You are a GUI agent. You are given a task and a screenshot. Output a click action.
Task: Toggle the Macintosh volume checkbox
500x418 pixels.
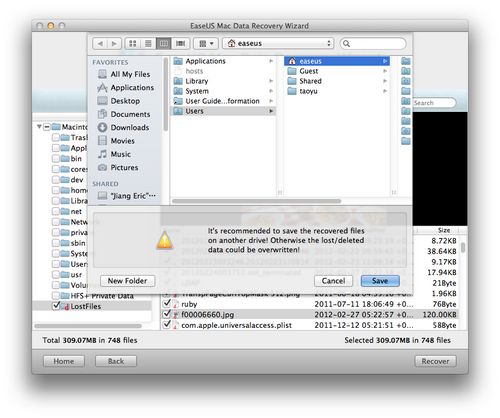click(x=47, y=127)
